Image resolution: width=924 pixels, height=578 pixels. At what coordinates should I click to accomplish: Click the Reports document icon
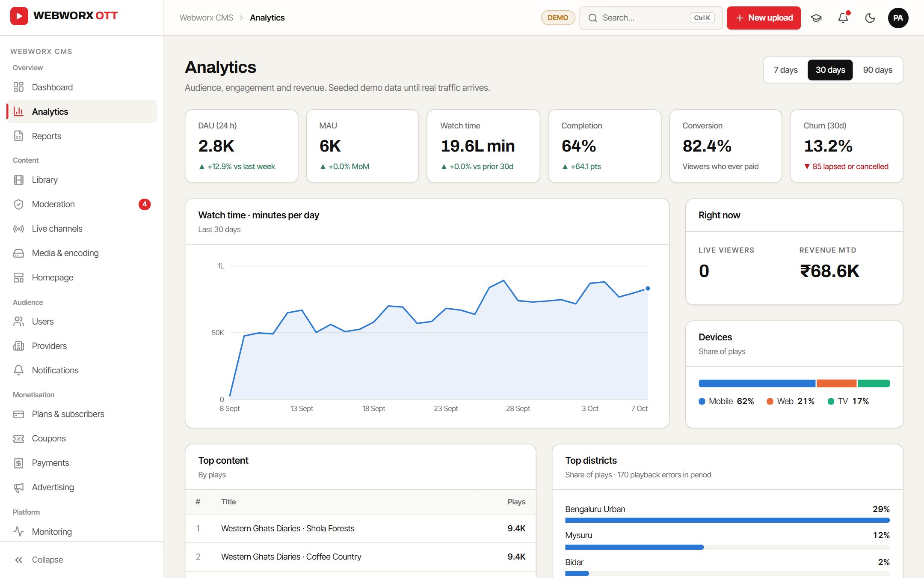click(18, 136)
